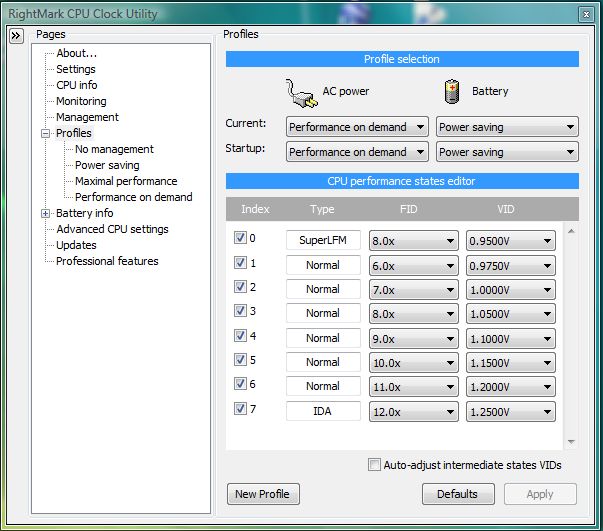603x531 pixels.
Task: Uncheck performance state index 1
Action: (x=240, y=263)
